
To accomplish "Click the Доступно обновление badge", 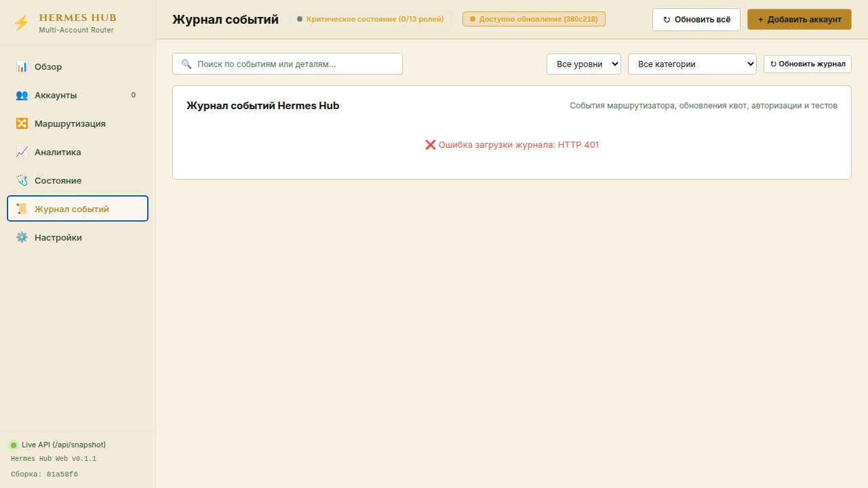I will point(534,19).
